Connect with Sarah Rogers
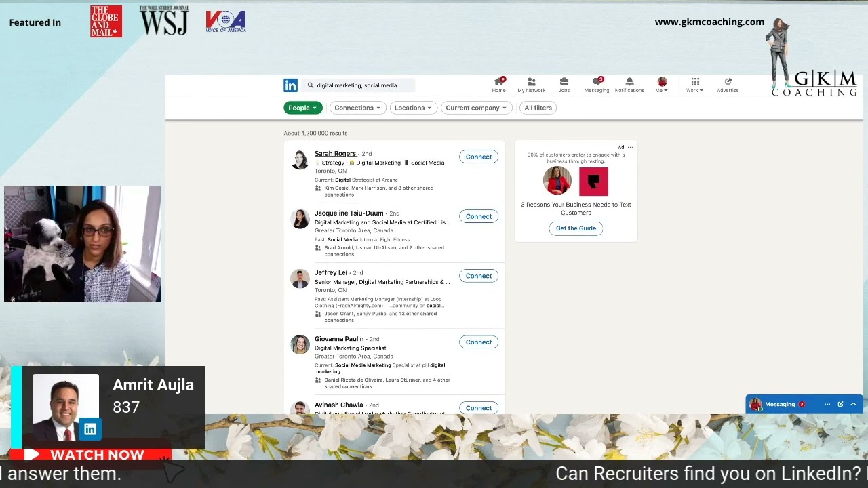This screenshot has height=488, width=868. click(x=479, y=157)
